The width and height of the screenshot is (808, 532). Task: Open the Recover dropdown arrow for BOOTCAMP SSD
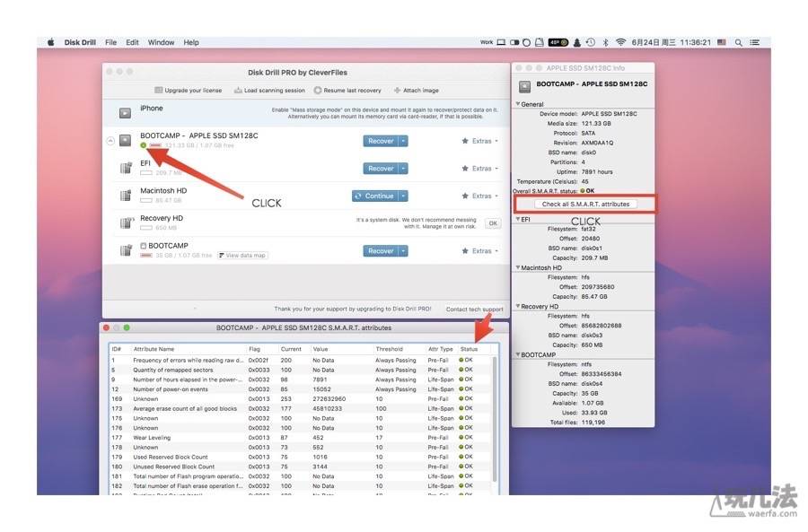pos(403,141)
